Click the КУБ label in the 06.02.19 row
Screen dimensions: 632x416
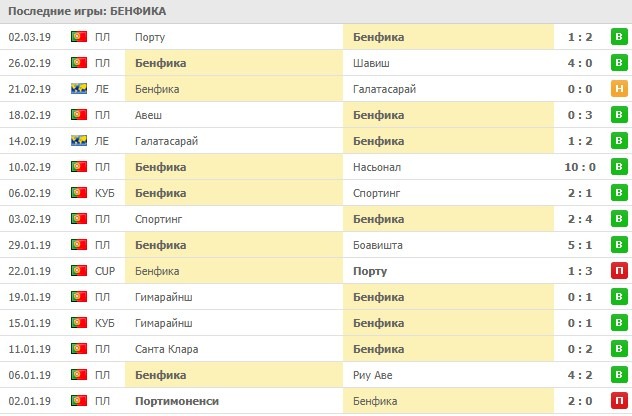point(105,193)
